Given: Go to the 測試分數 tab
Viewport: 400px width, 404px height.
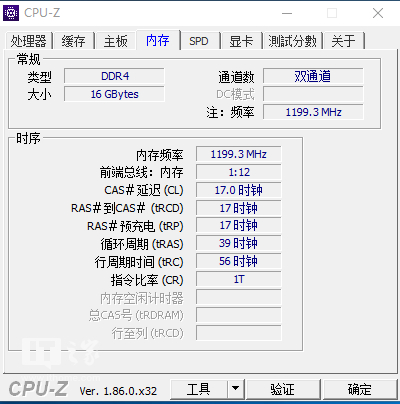Looking at the screenshot, I should (292, 41).
